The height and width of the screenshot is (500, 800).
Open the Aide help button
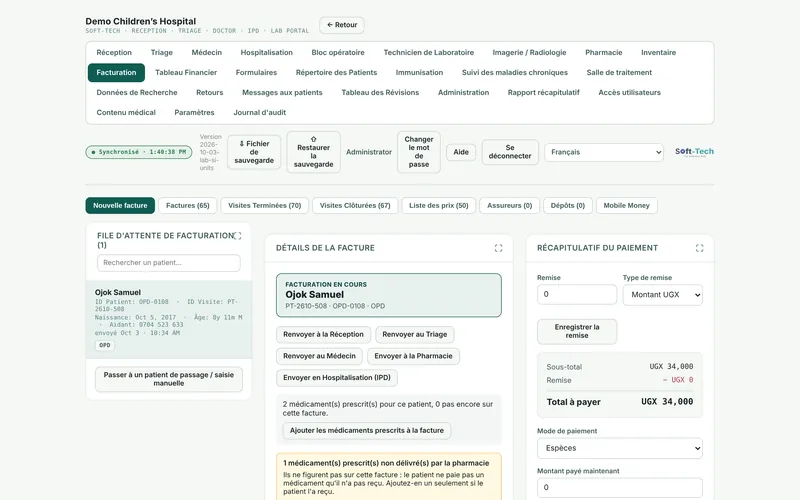tap(461, 152)
